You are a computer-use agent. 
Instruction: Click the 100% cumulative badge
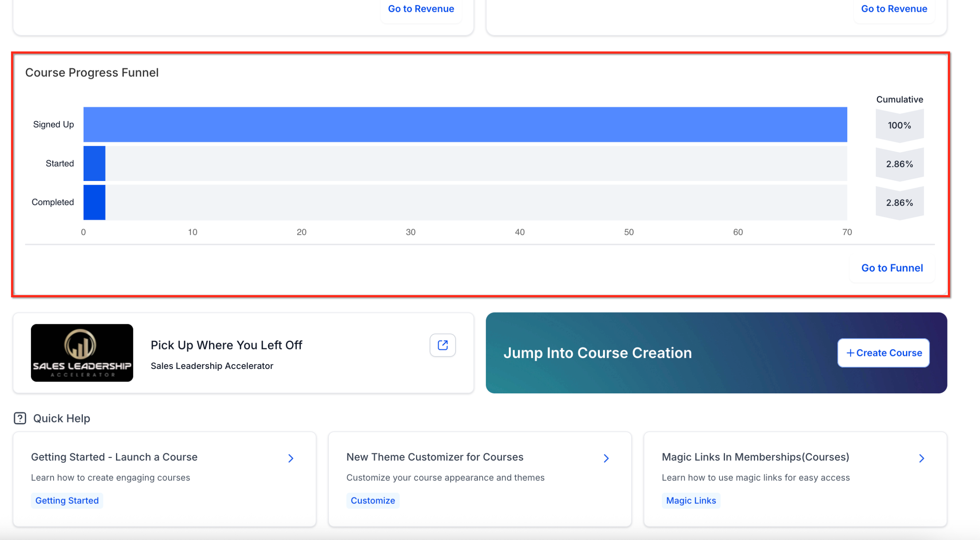pos(899,125)
